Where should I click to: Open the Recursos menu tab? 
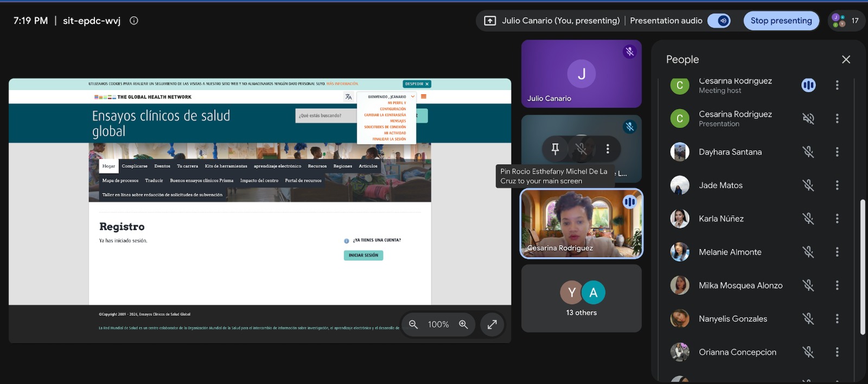[317, 166]
